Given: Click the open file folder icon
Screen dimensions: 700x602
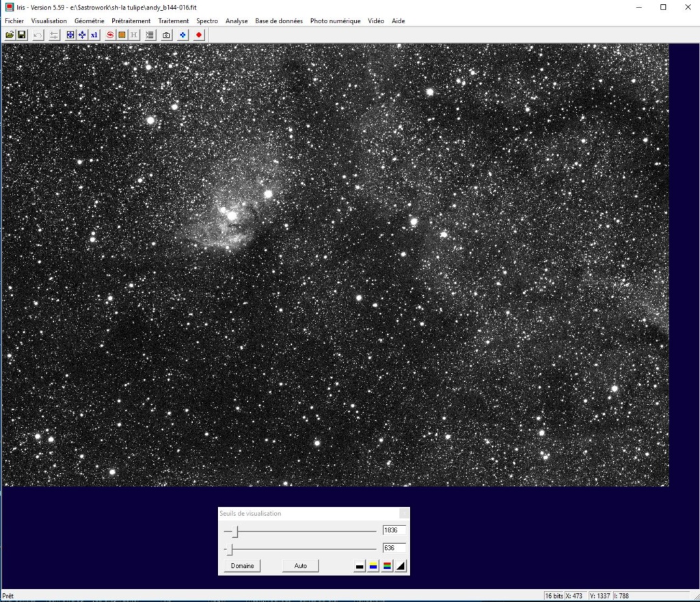Looking at the screenshot, I should coord(10,35).
